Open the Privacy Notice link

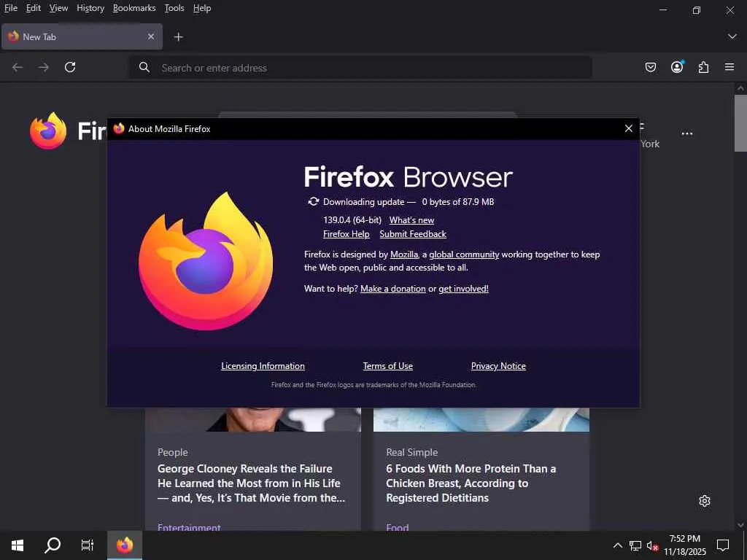point(498,366)
